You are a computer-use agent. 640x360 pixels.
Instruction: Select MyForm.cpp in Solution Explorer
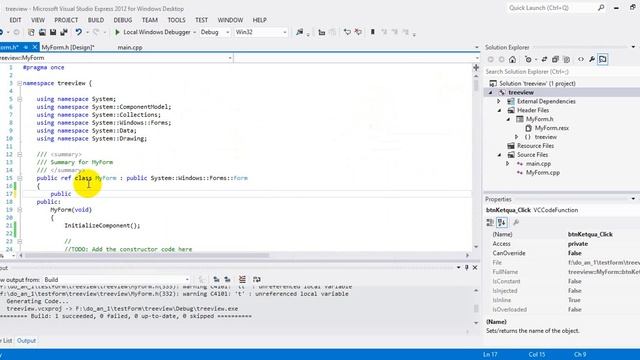(x=542, y=173)
